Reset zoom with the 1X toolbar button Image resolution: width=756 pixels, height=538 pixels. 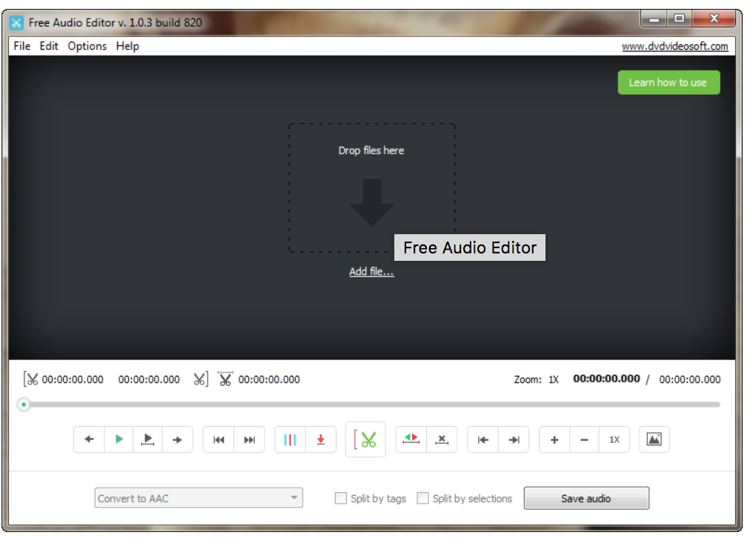614,439
